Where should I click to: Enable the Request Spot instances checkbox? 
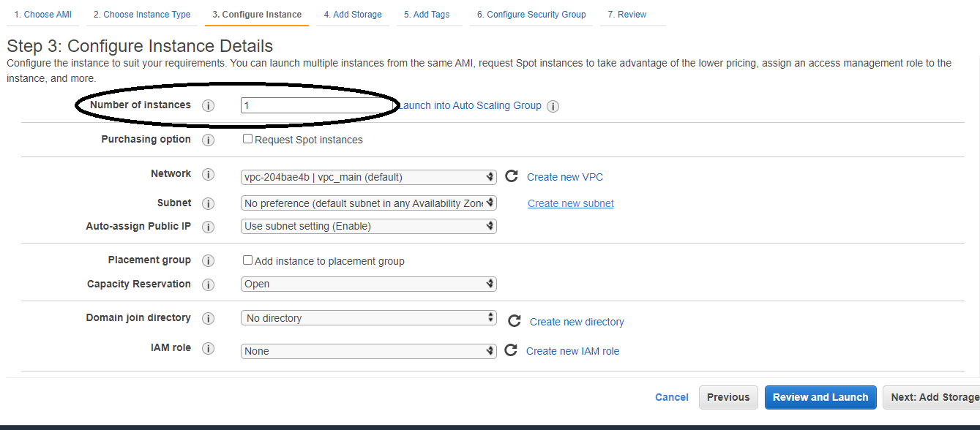pos(247,138)
